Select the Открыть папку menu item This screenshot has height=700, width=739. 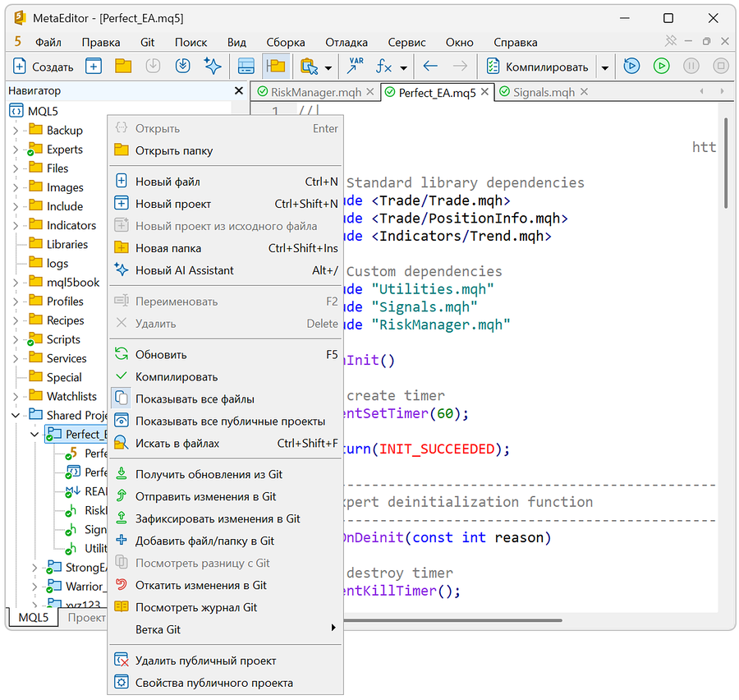225,151
